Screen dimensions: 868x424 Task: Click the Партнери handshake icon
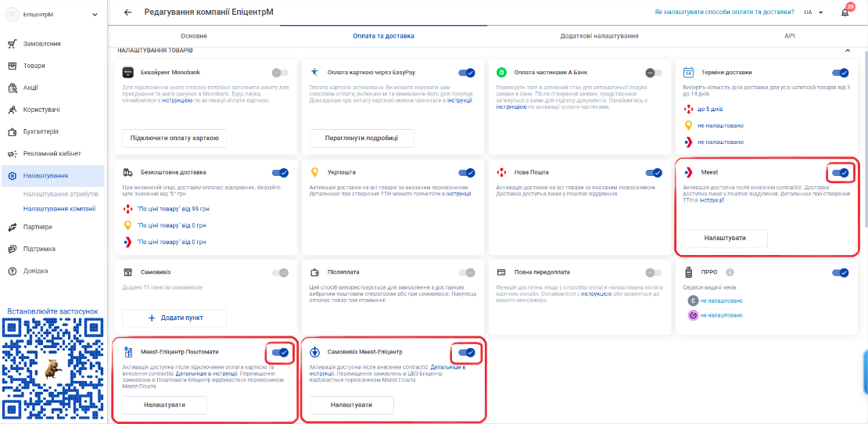(x=13, y=227)
